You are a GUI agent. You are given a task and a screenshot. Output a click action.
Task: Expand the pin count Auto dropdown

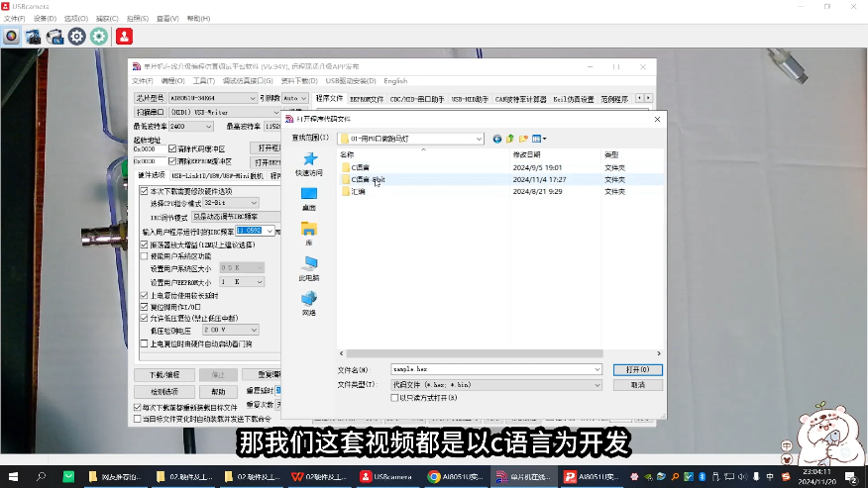point(303,98)
